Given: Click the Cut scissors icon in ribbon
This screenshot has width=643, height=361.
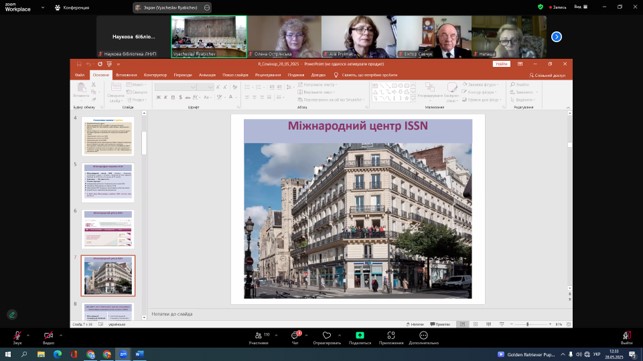Looking at the screenshot, I should 94,85.
